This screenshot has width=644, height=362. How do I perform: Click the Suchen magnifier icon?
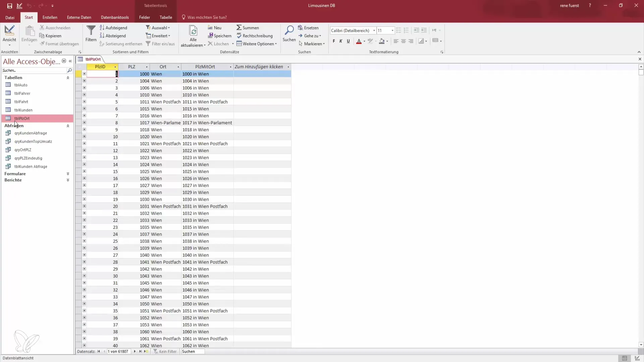(x=289, y=31)
